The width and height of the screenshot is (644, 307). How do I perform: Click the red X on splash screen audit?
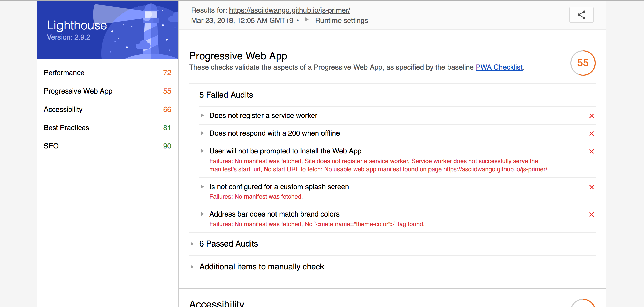(591, 187)
